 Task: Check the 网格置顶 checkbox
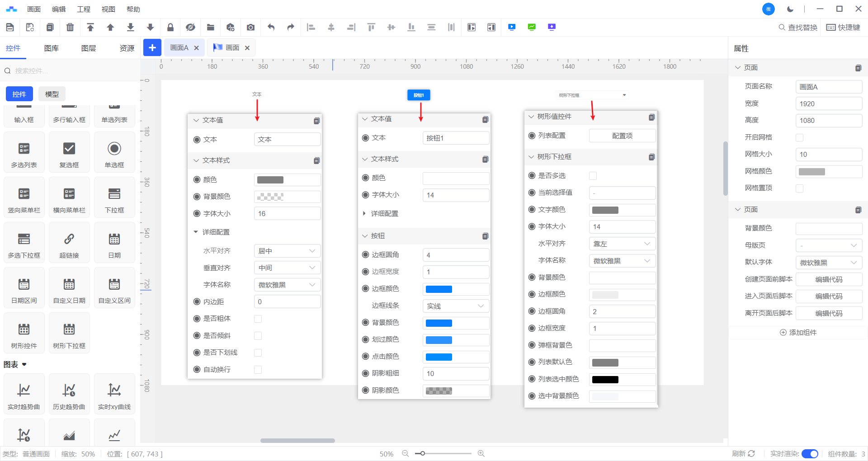[799, 188]
